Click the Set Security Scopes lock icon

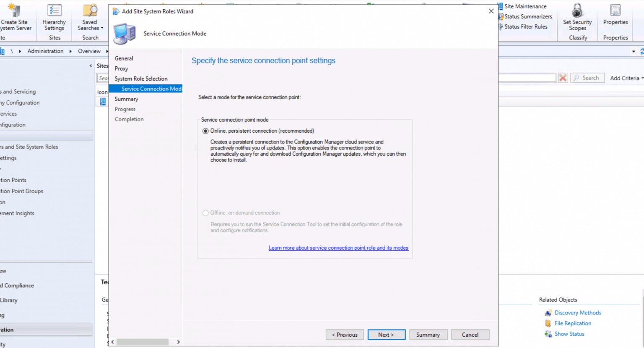point(577,10)
